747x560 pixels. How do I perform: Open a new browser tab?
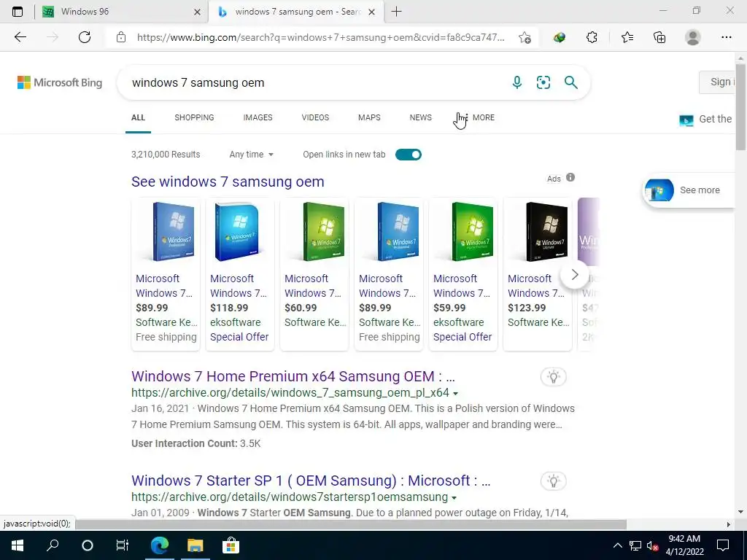point(396,12)
